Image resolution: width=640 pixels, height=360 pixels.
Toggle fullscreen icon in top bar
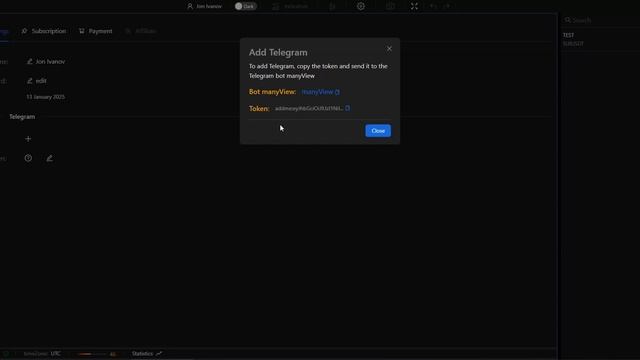(414, 6)
